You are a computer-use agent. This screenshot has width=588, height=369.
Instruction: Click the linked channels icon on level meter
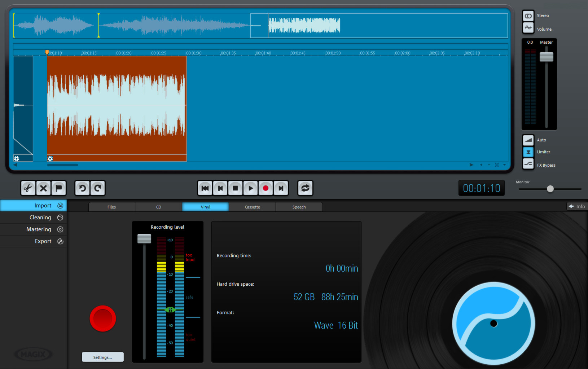[170, 310]
